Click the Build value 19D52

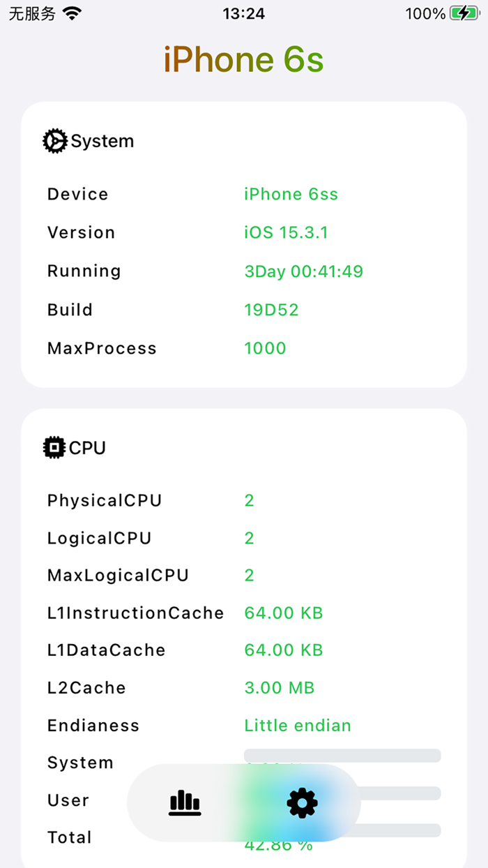pos(272,309)
